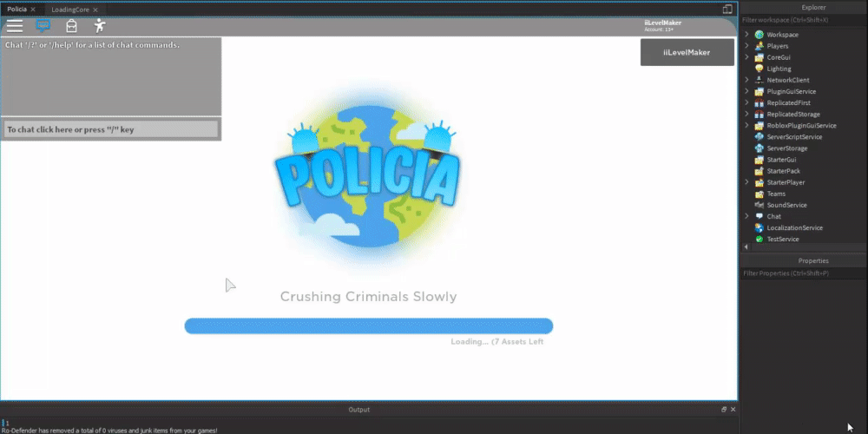Click the blue loading progress bar
The width and height of the screenshot is (868, 434).
coord(369,325)
